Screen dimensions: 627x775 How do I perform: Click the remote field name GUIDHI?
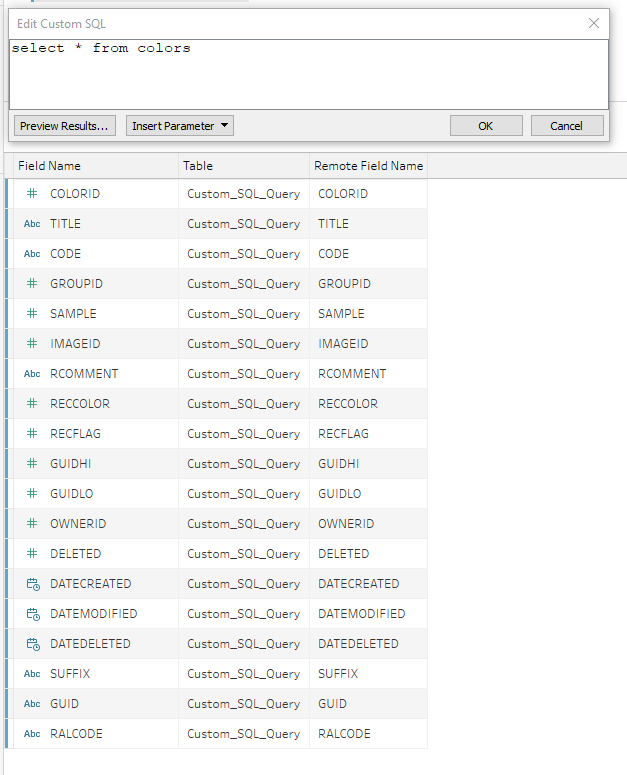338,464
